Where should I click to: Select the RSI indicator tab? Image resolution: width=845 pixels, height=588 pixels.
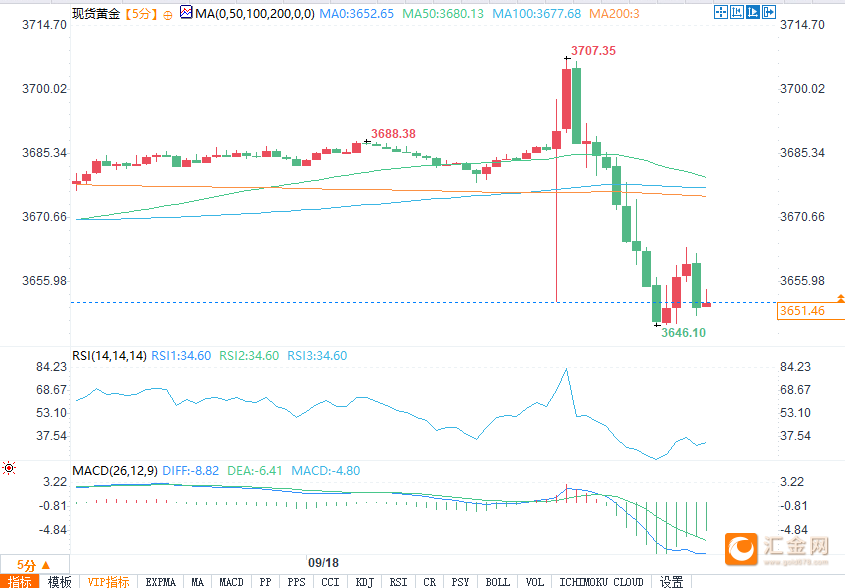399,582
